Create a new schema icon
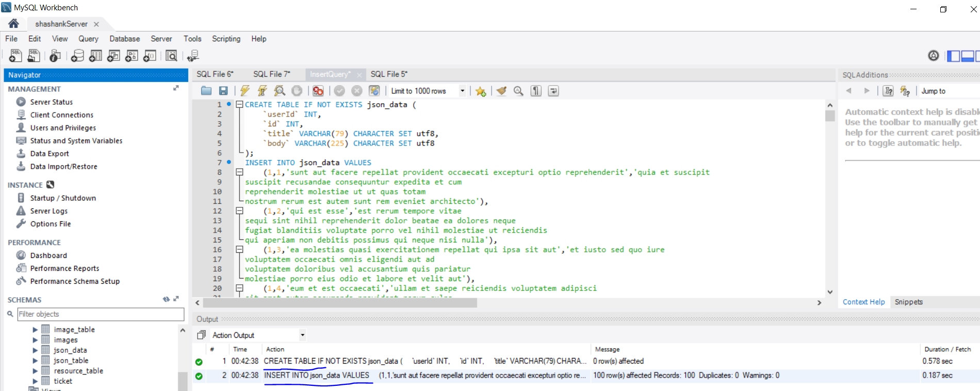Image resolution: width=980 pixels, height=391 pixels. (x=77, y=55)
